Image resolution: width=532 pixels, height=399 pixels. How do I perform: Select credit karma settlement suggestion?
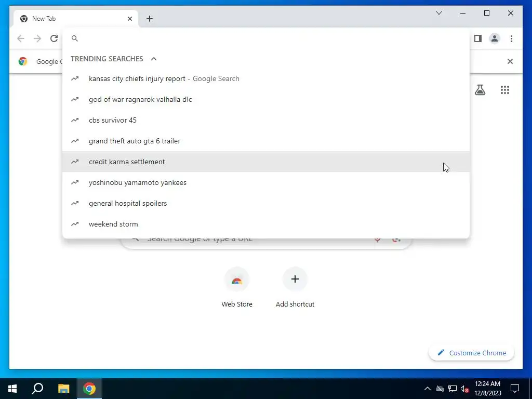267,162
